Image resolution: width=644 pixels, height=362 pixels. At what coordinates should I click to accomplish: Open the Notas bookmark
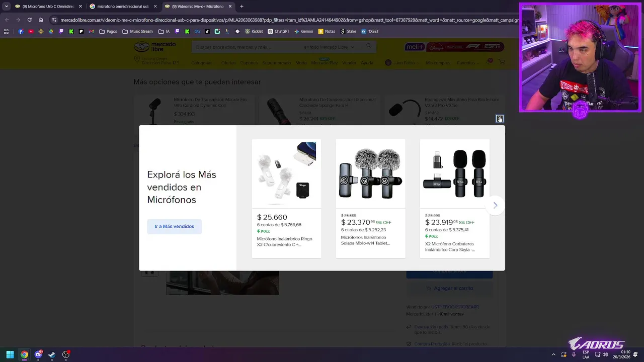(x=327, y=31)
